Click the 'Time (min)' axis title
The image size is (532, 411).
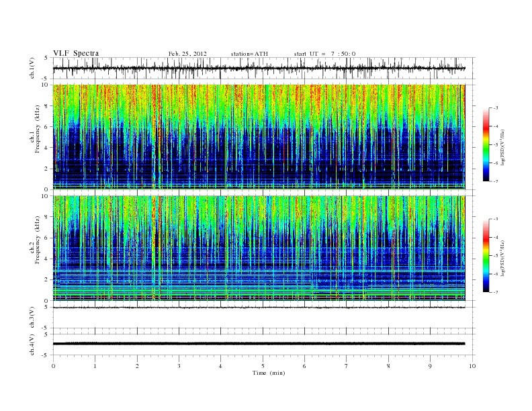tap(269, 373)
